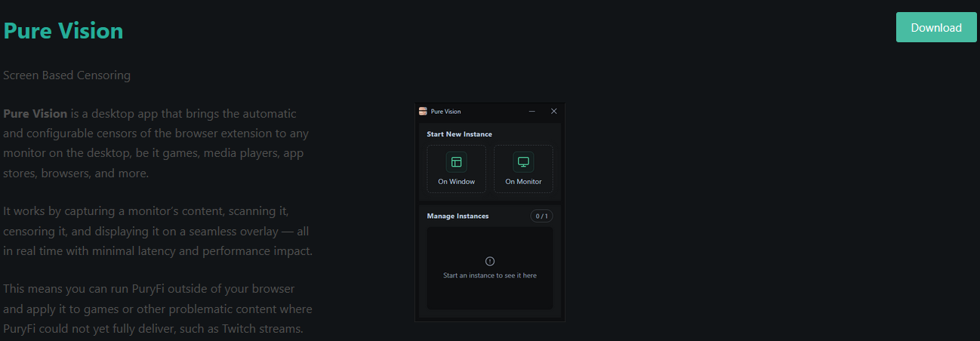Select the On Window instance option
980x341 pixels.
[x=457, y=169]
